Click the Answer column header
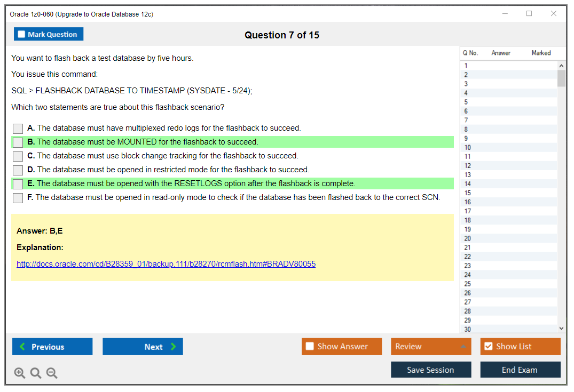574x392 pixels. 501,53
